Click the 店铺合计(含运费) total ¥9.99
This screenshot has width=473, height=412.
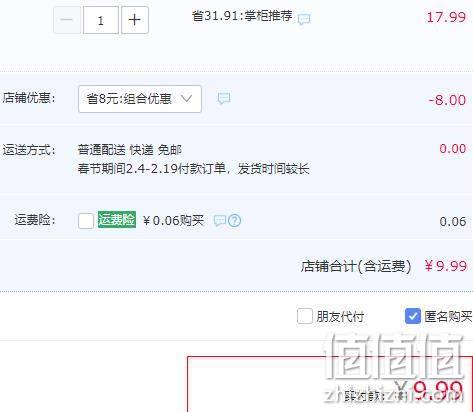[x=446, y=266]
